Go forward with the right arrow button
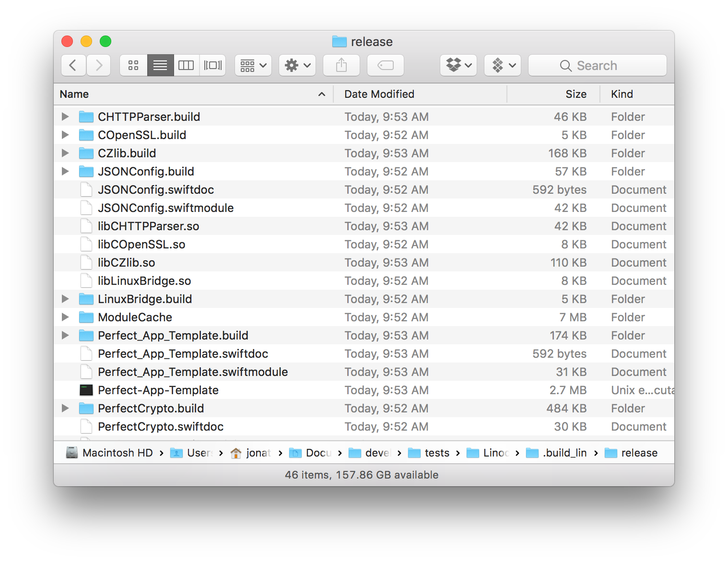This screenshot has width=728, height=563. coord(99,65)
